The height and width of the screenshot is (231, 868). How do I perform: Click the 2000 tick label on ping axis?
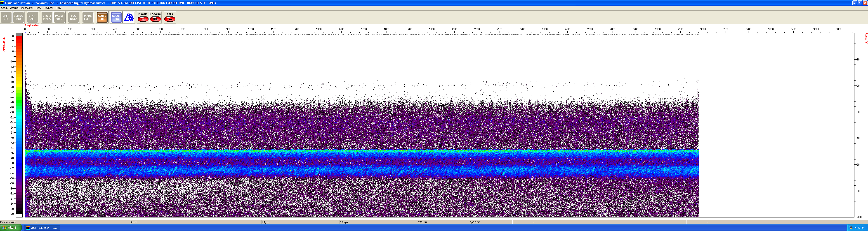pos(477,29)
